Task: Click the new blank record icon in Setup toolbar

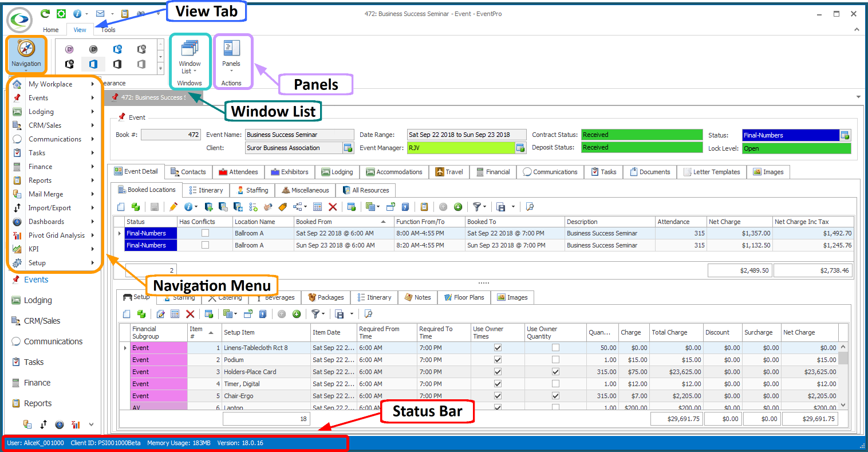Action: tap(127, 314)
